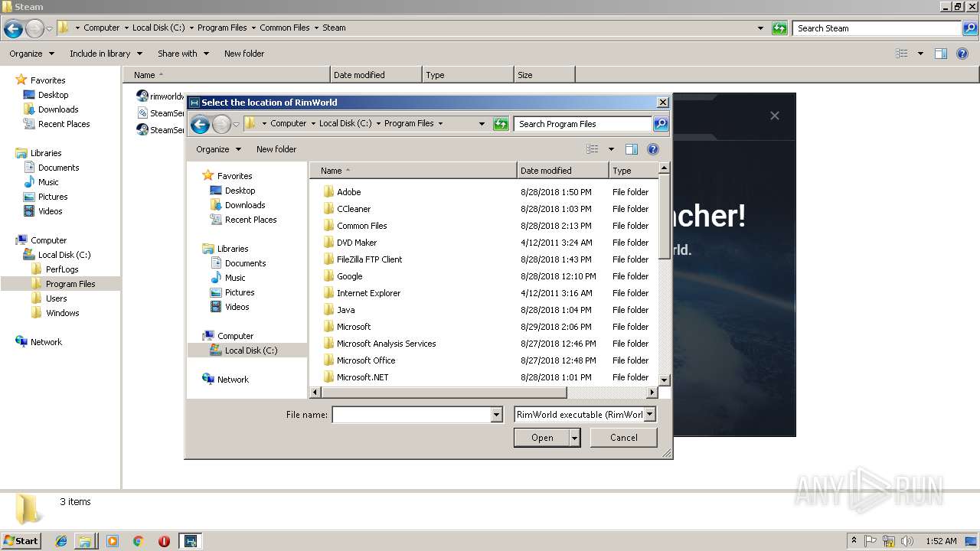The width and height of the screenshot is (980, 551).
Task: Open the Include in library dropdown
Action: point(106,54)
